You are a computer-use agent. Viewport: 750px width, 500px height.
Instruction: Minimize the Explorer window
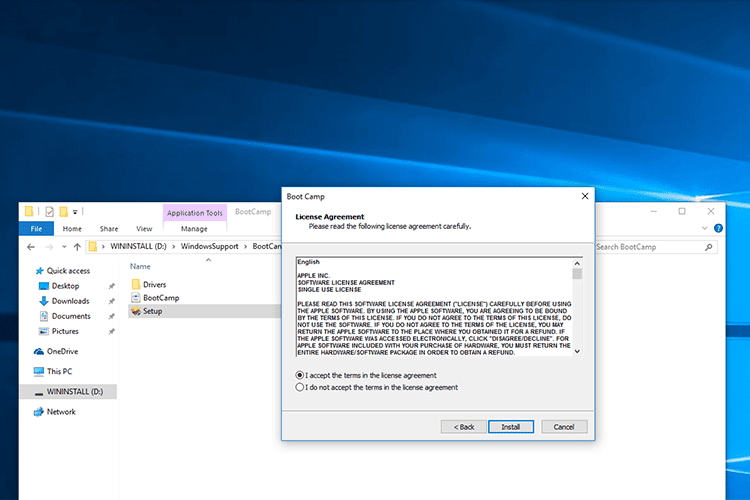(653, 211)
